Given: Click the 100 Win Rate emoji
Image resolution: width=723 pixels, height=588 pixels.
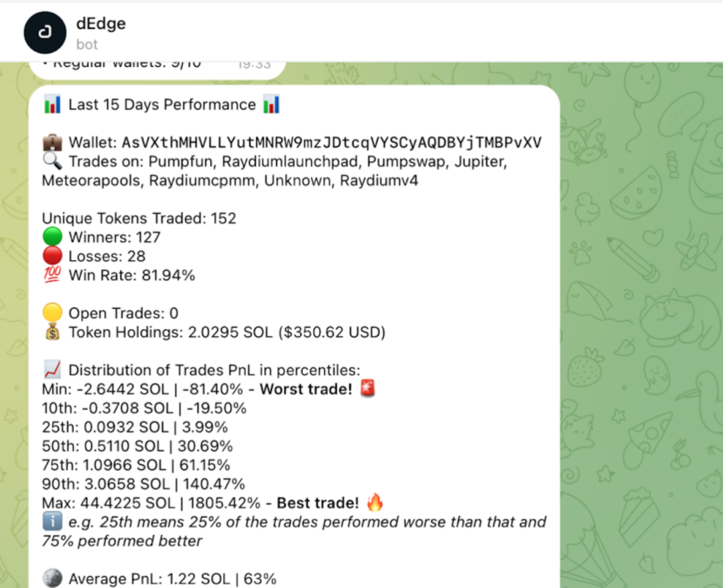Looking at the screenshot, I should (x=52, y=275).
